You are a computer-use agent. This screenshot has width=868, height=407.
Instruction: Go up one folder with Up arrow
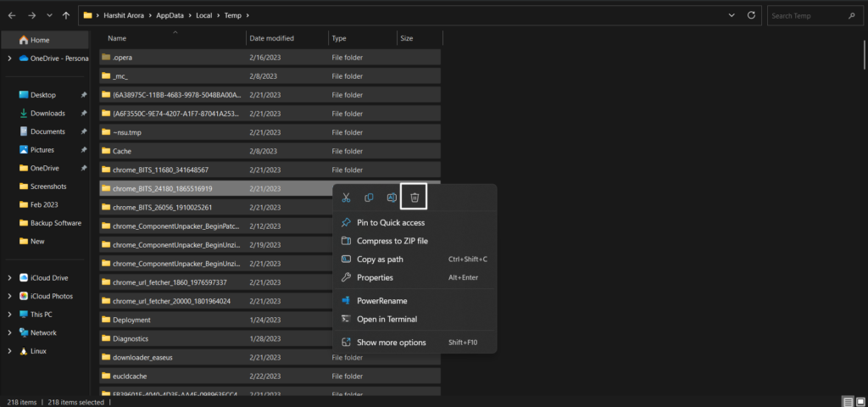[x=66, y=15]
